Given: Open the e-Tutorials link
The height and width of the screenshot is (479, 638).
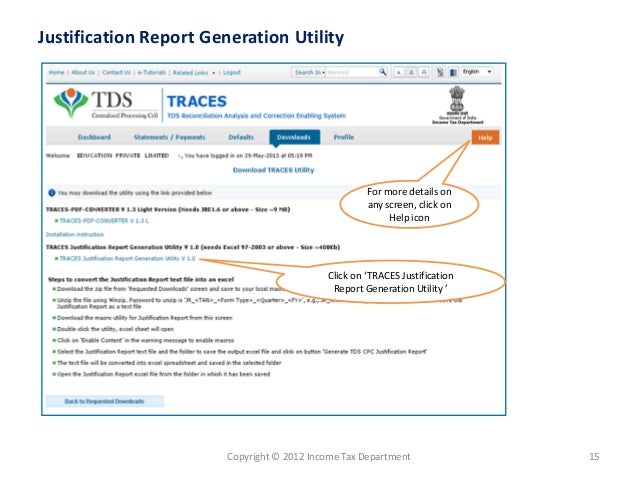Looking at the screenshot, I should click(152, 72).
